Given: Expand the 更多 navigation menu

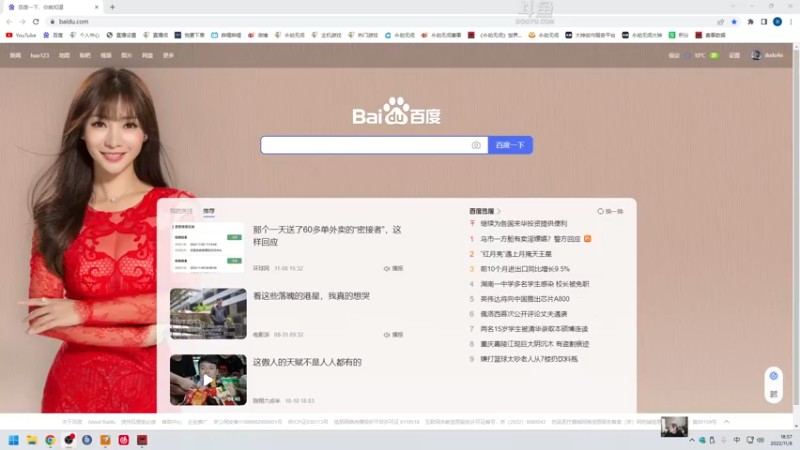Looking at the screenshot, I should [x=168, y=55].
